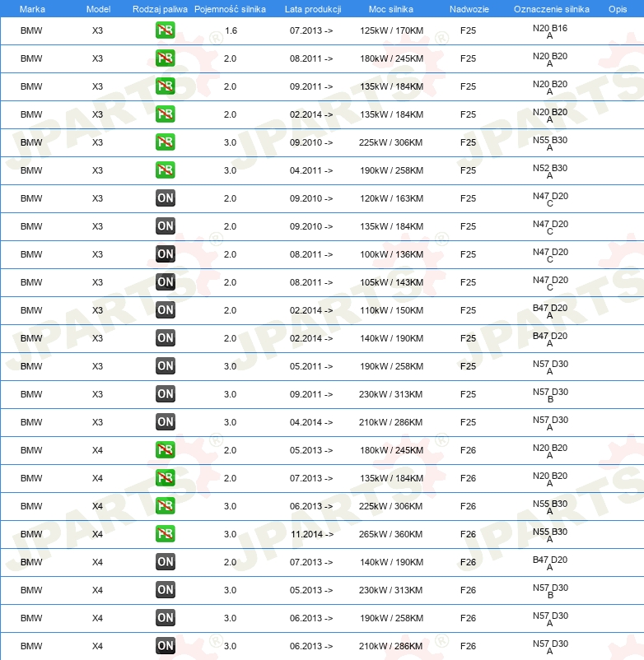Screen dimensions: 644x660
Task: Select the 100kW / 136KM power cell
Action: 391,254
